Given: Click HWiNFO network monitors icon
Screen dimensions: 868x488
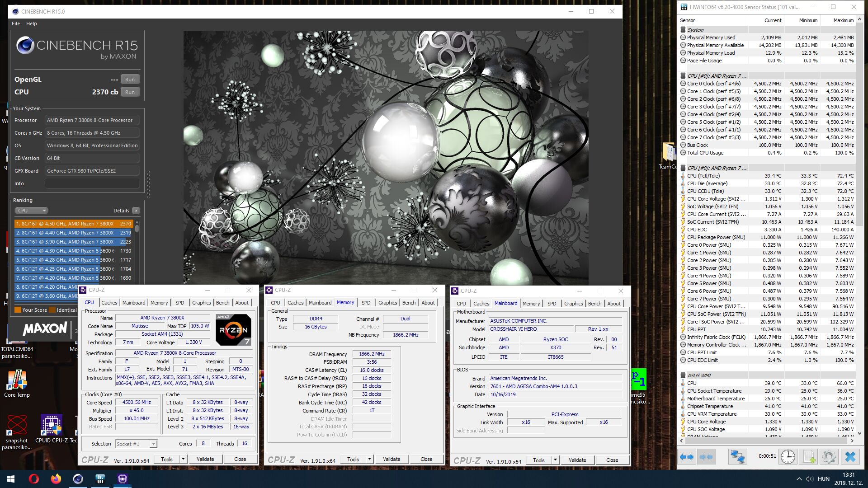Looking at the screenshot, I should [737, 457].
